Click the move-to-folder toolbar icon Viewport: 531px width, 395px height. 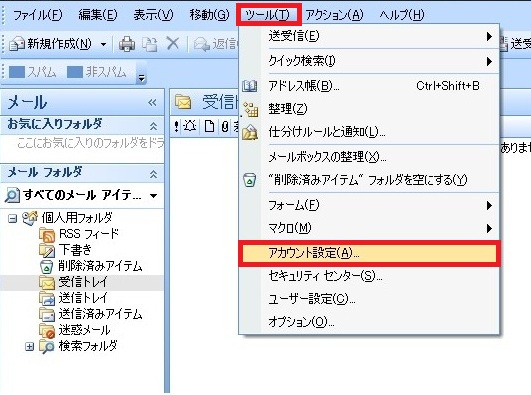point(149,44)
